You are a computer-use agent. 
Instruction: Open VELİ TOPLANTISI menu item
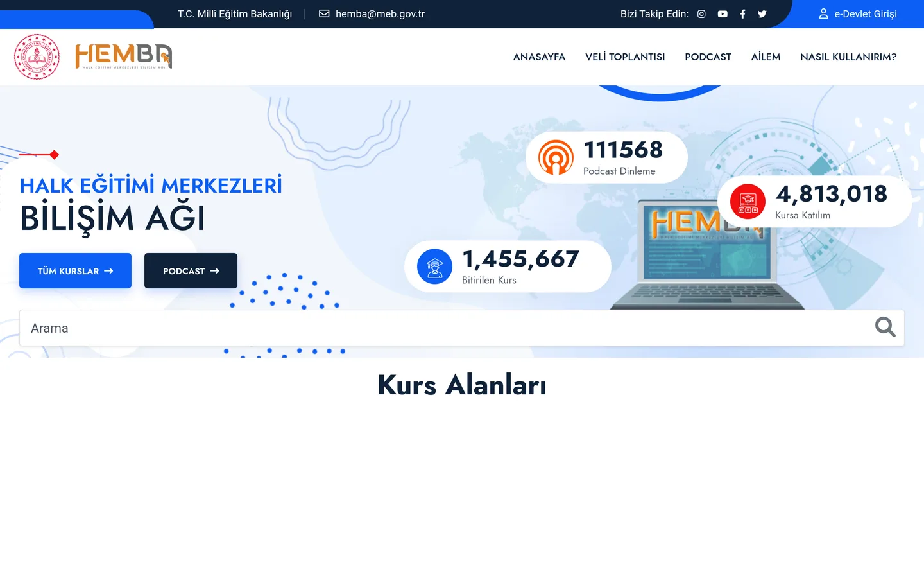coord(625,57)
